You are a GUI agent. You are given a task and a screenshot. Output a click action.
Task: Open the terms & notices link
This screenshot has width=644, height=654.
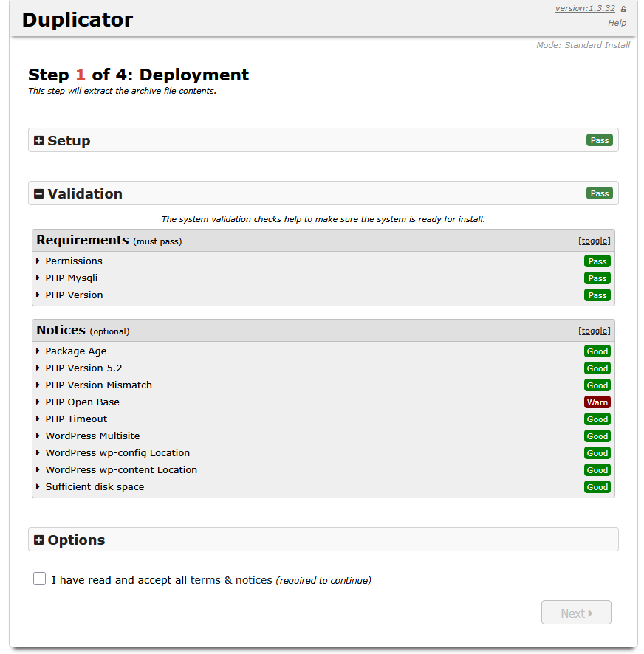click(x=231, y=580)
